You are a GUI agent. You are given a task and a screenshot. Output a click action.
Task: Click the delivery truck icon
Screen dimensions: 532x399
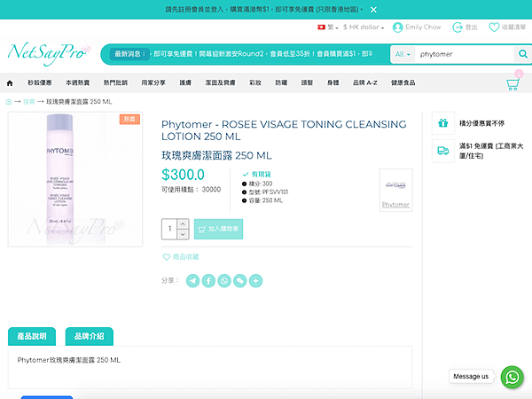[443, 151]
